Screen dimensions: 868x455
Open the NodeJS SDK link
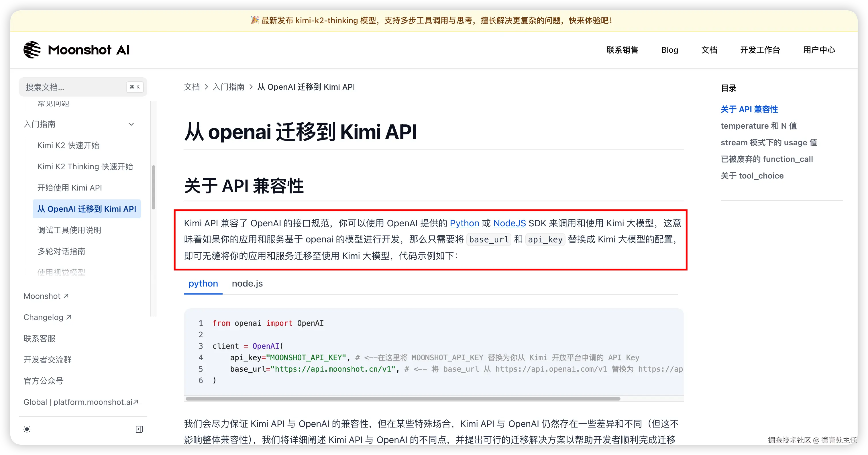point(509,223)
